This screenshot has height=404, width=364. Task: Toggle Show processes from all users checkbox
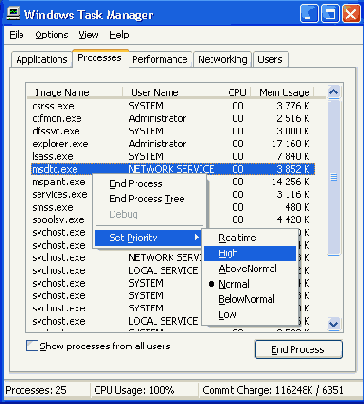pos(32,346)
